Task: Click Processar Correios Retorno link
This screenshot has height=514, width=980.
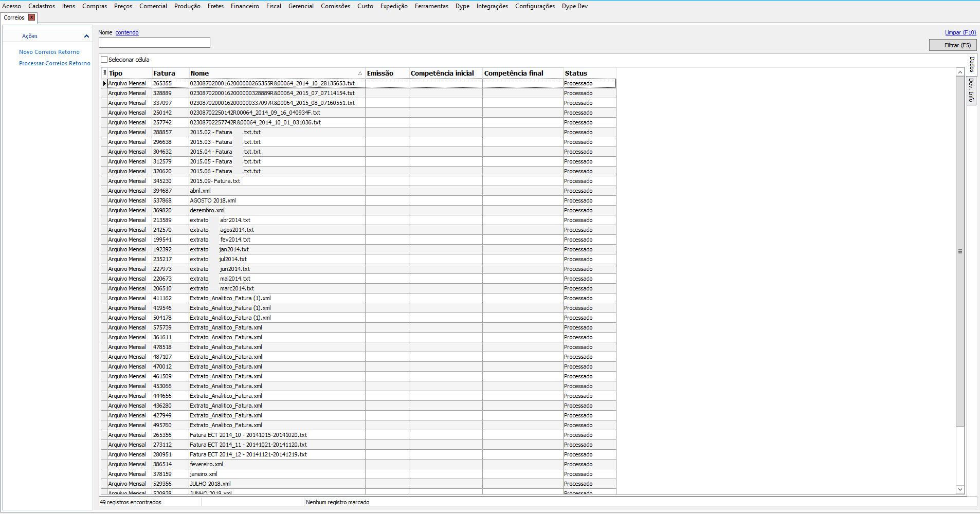Action: (x=55, y=63)
